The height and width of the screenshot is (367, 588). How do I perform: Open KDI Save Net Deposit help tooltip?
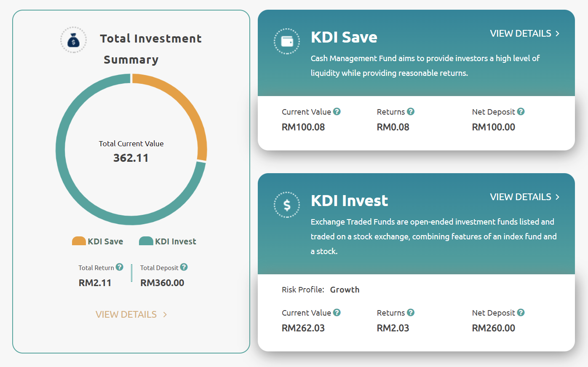tap(521, 112)
